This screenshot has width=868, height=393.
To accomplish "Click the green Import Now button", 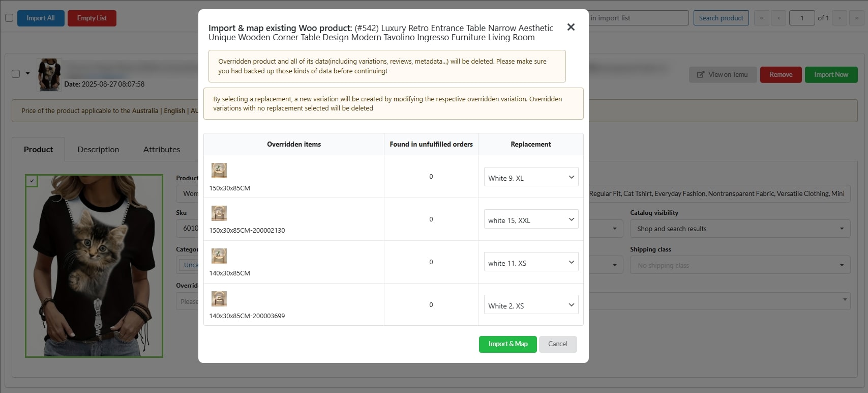I will pyautogui.click(x=831, y=75).
